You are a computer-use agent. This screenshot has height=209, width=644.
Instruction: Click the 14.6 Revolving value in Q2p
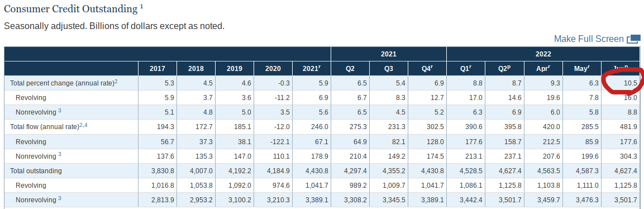tap(514, 98)
